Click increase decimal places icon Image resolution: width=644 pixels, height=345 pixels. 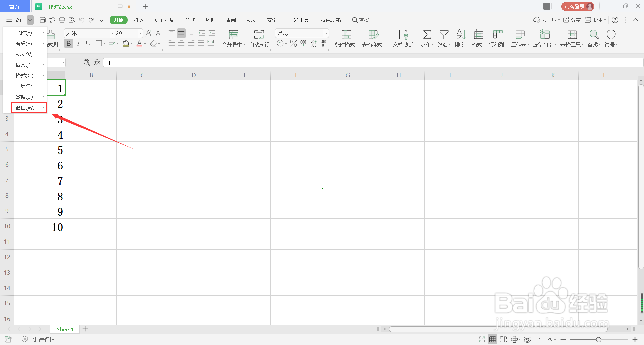click(x=314, y=43)
